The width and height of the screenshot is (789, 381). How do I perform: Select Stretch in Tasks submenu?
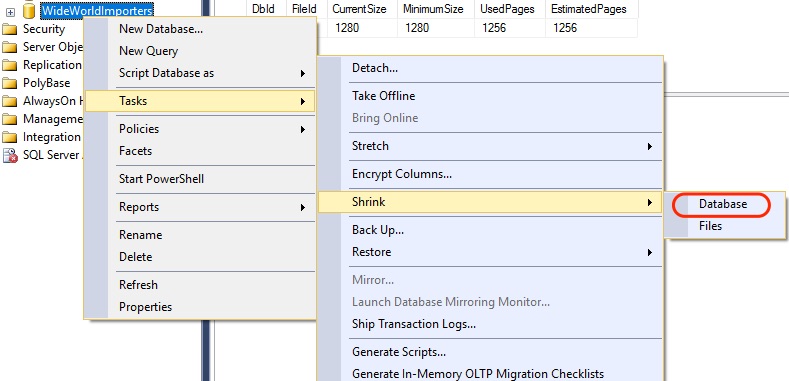point(370,146)
